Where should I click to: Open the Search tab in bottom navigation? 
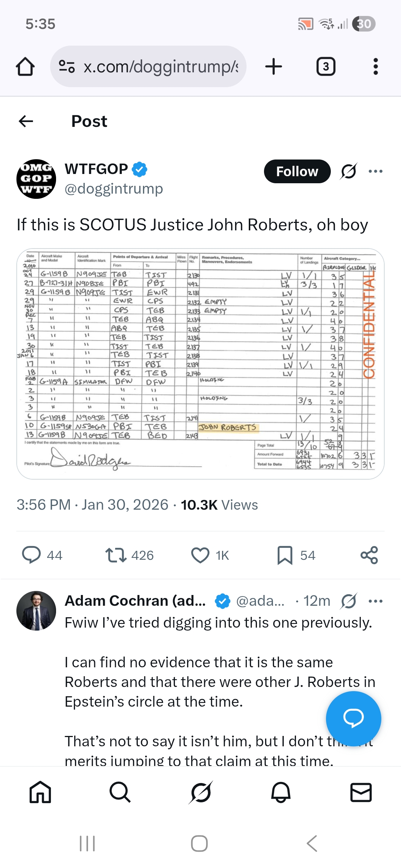120,792
